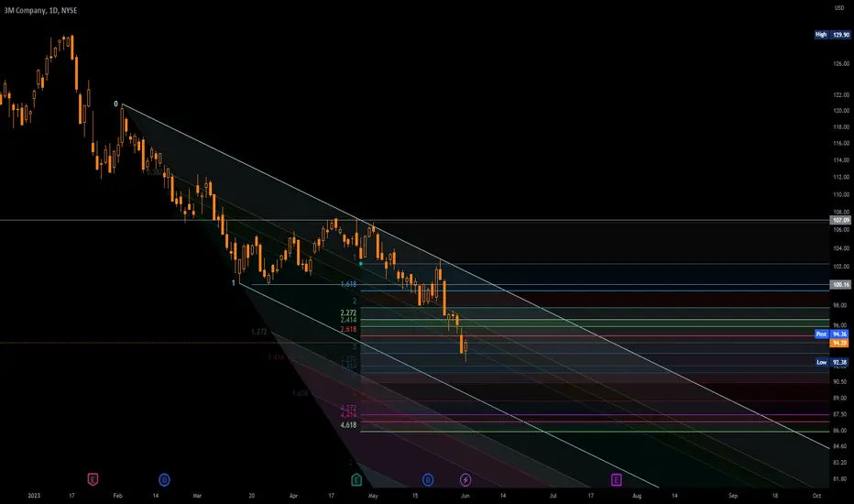Open the purple earnings E marker in late July
The image size is (854, 504).
point(616,480)
